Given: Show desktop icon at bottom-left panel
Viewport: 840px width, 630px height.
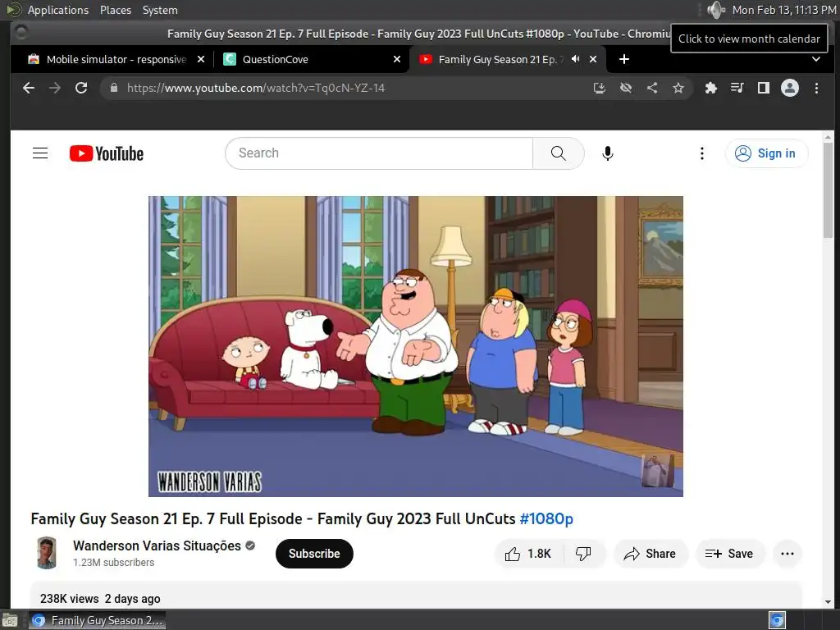Looking at the screenshot, I should coord(10,621).
